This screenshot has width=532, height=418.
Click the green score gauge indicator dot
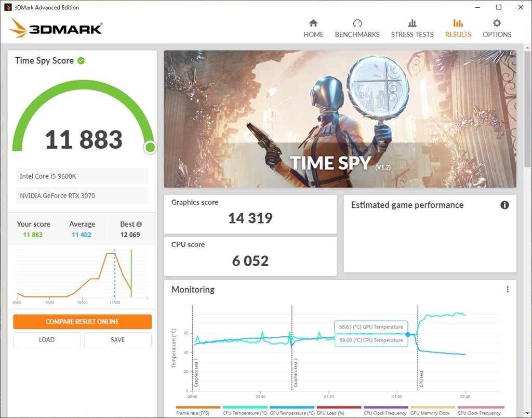tap(150, 147)
